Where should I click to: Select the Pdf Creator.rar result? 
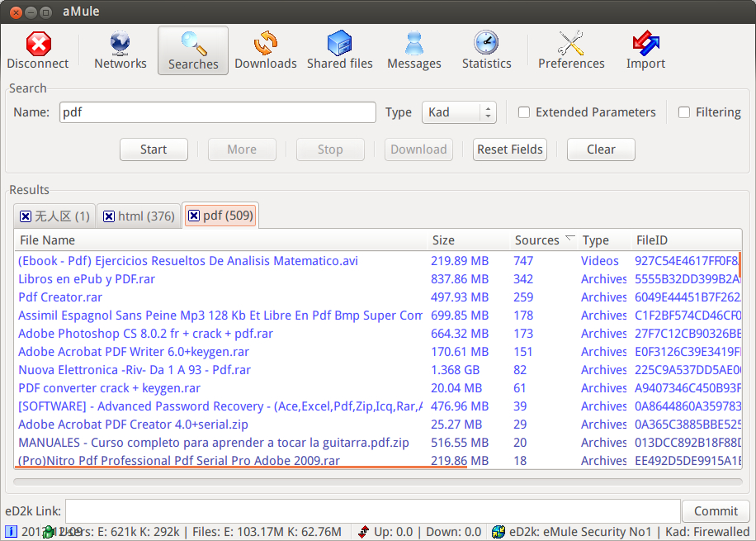(378, 297)
